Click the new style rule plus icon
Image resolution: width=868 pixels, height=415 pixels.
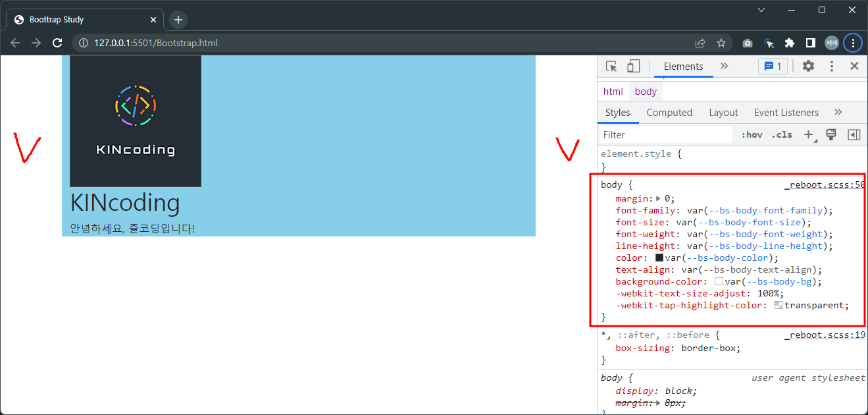pos(809,134)
